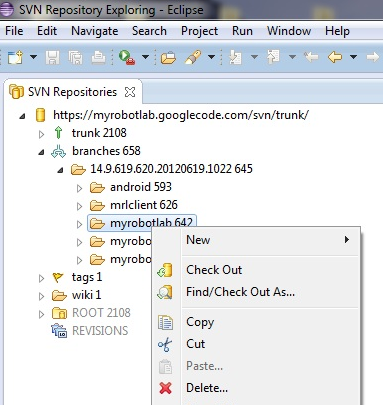Open the Search dropdown arrow
383x405 pixels.
[211, 57]
